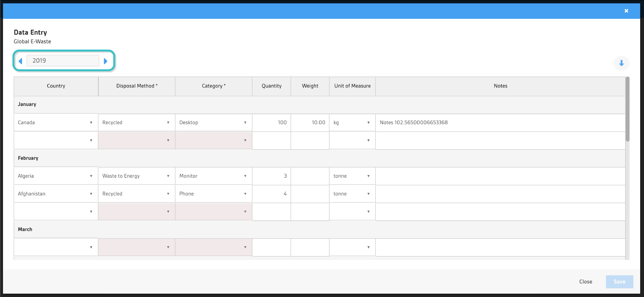Click the January section heading
644x297 pixels.
point(27,104)
